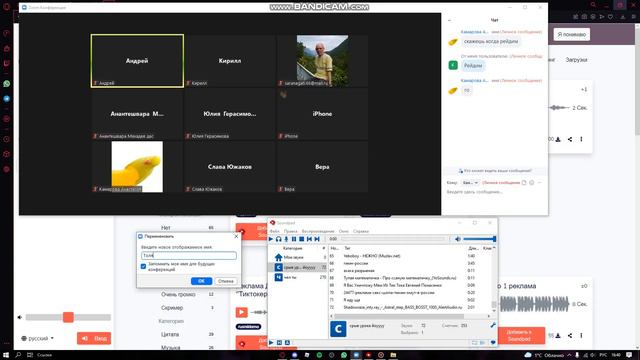This screenshot has height=360, width=640.
Task: Skip to next sound in Soundpad
Action: click(317, 239)
